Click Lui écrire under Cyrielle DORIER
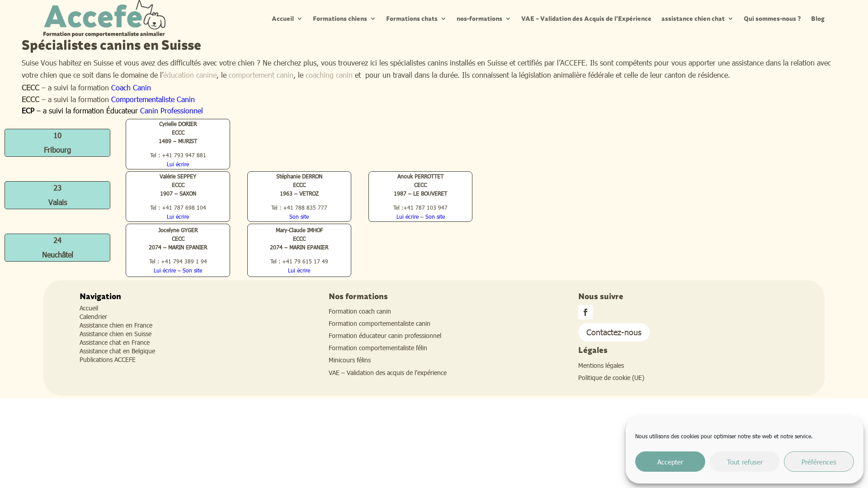The height and width of the screenshot is (488, 868). (x=178, y=164)
